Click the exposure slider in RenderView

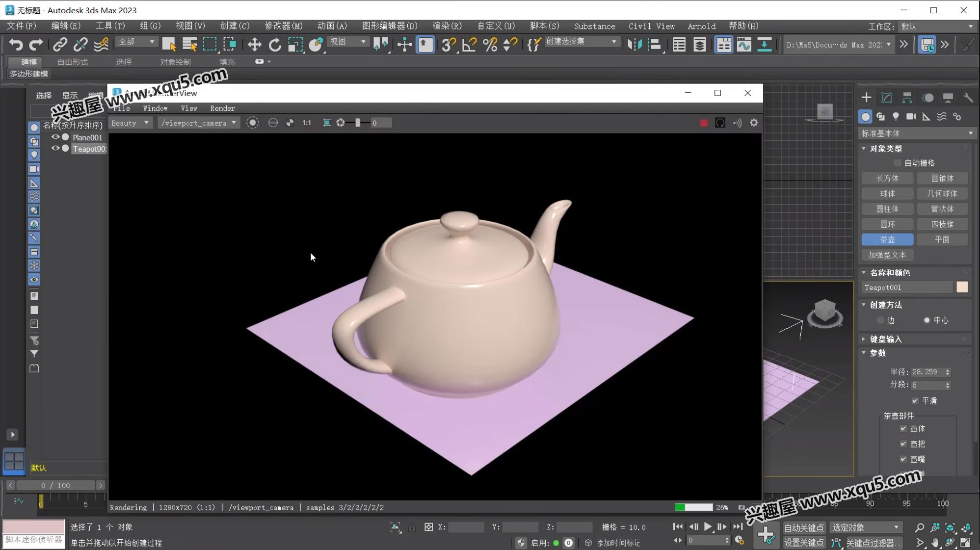click(358, 123)
